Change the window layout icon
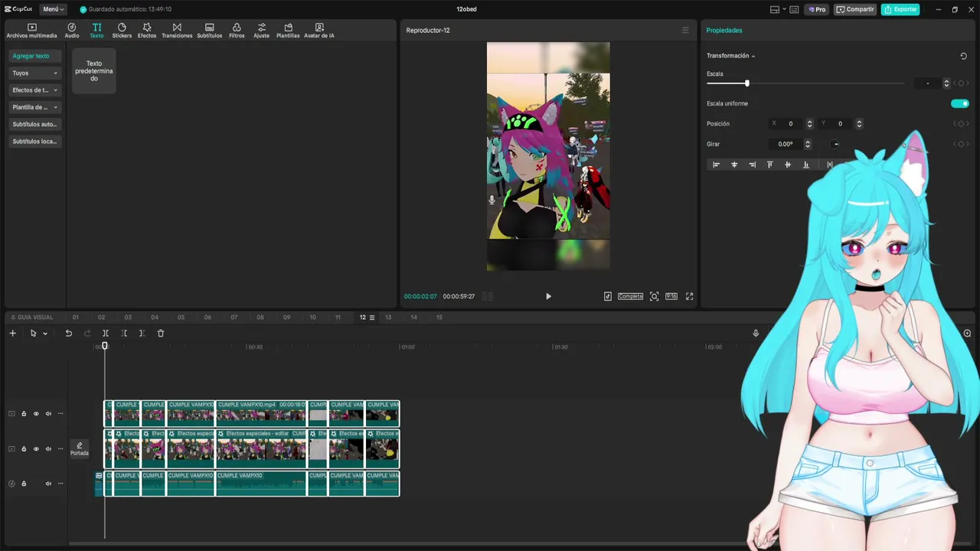Screen dimensions: 980x551 pyautogui.click(x=776, y=9)
